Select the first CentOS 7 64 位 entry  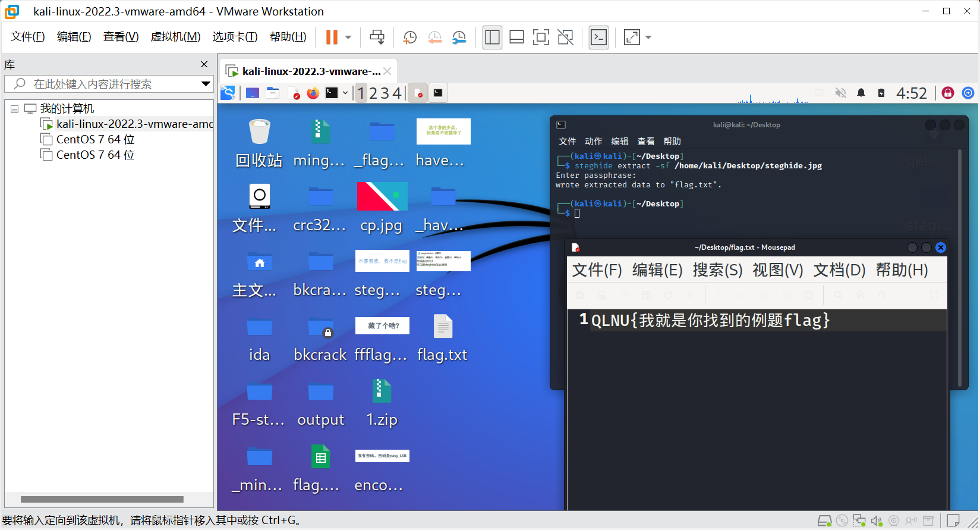click(x=95, y=139)
